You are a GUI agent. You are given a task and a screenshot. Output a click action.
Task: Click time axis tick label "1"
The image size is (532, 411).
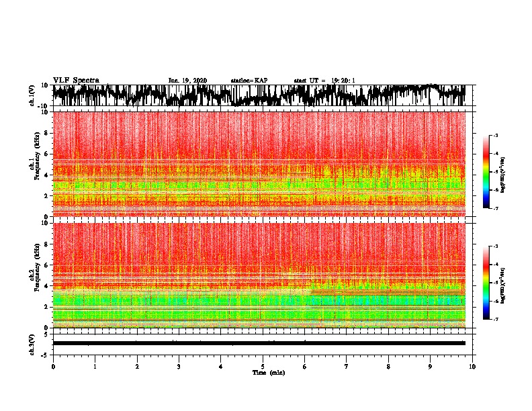[x=95, y=367]
